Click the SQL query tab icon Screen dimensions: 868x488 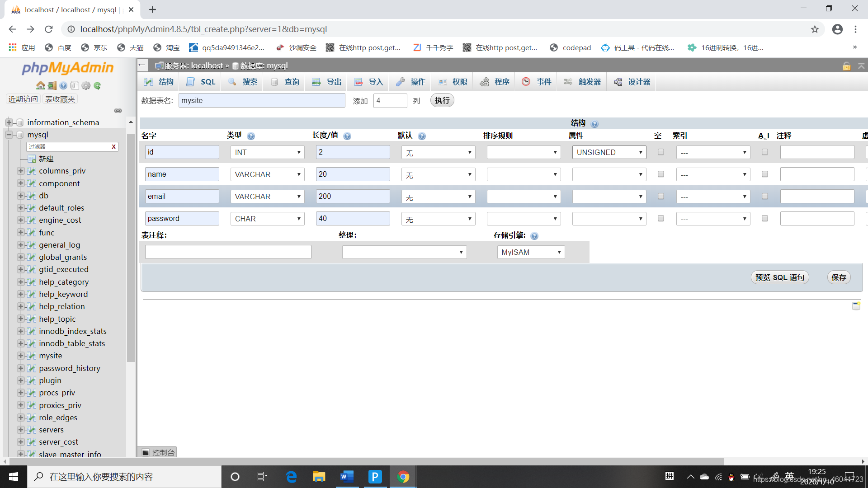click(202, 81)
